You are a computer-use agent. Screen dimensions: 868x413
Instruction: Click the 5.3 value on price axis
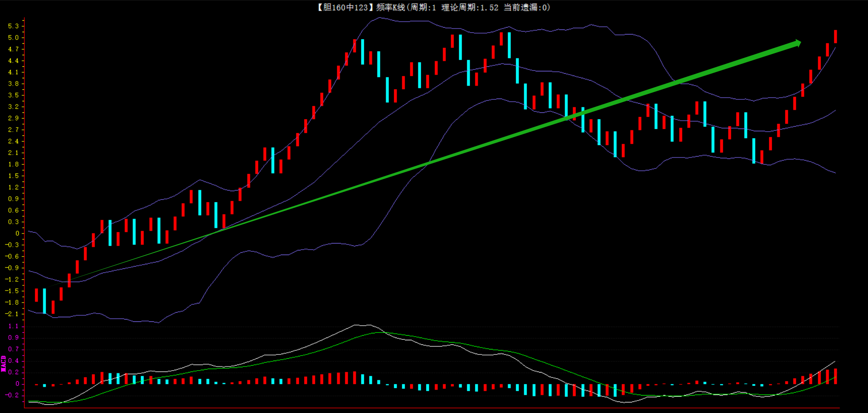pos(13,26)
